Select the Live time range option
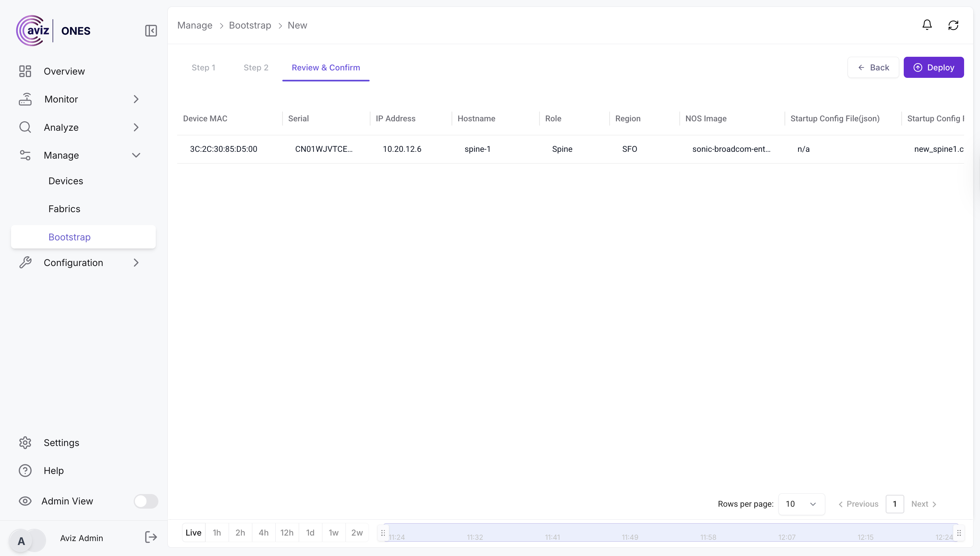Viewport: 980px width, 556px height. (193, 533)
